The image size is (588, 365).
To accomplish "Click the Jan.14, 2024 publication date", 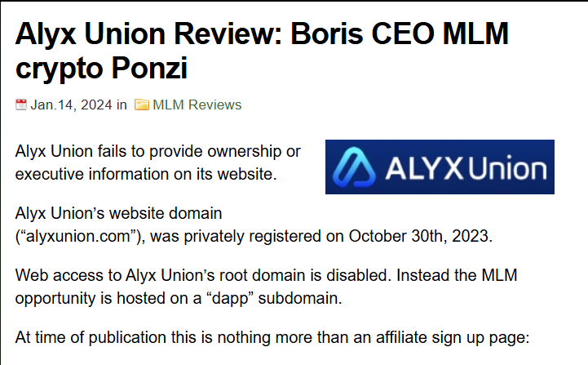I will 71,105.
